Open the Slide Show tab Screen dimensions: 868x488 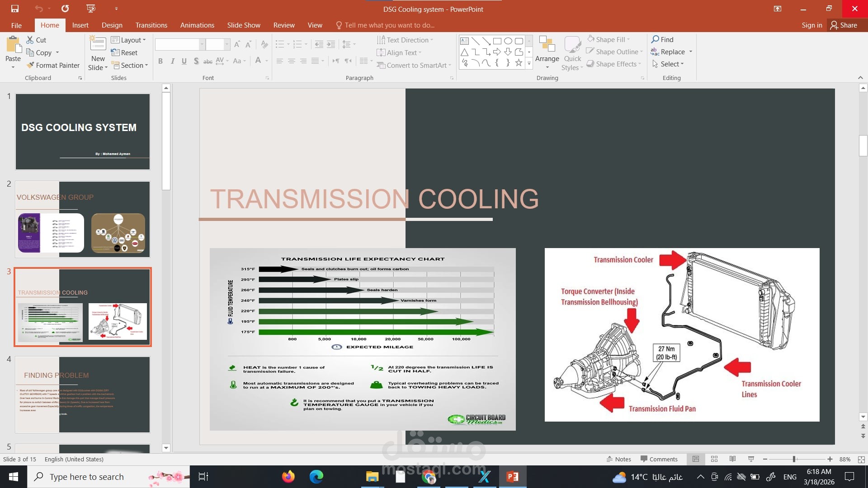point(244,25)
